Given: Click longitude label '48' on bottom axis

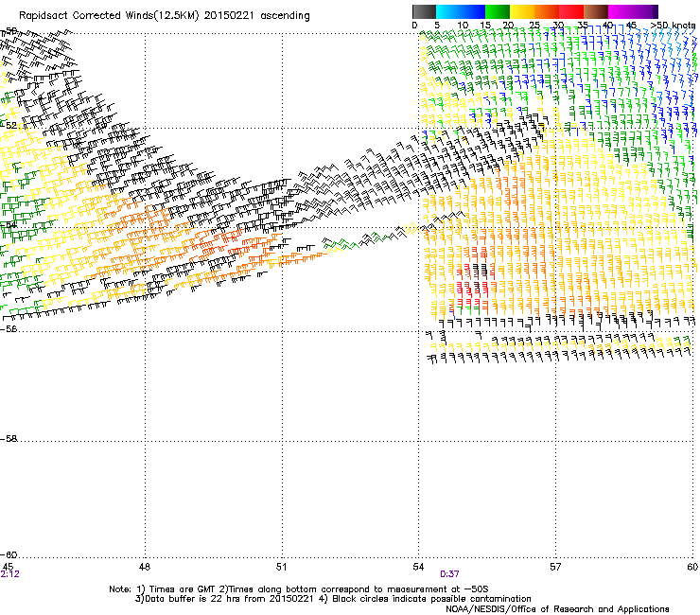Looking at the screenshot, I should coord(145,567).
